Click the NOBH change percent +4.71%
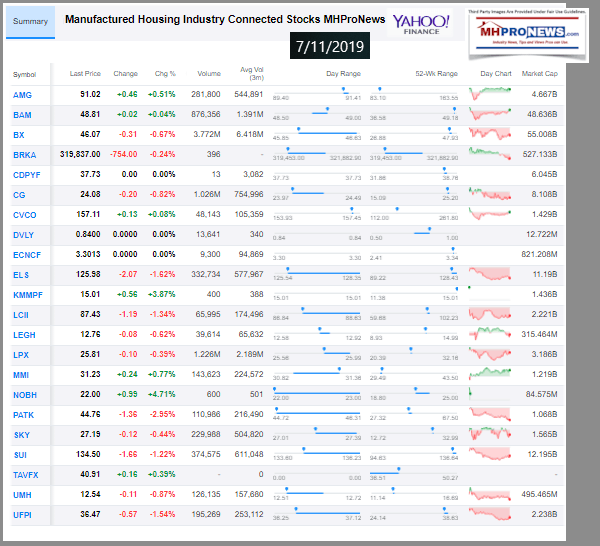 (161, 394)
